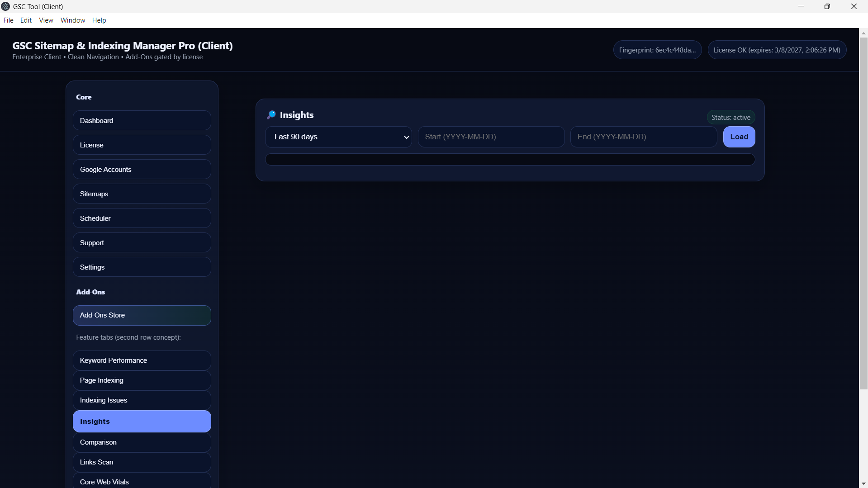Open the Indexing Issues tab
This screenshot has height=488, width=868.
click(142, 400)
